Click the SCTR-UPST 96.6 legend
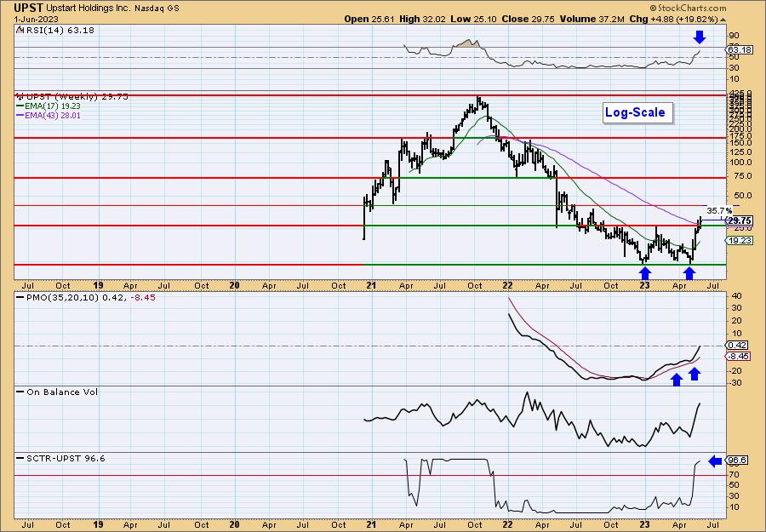The height and width of the screenshot is (532, 766). pos(66,459)
